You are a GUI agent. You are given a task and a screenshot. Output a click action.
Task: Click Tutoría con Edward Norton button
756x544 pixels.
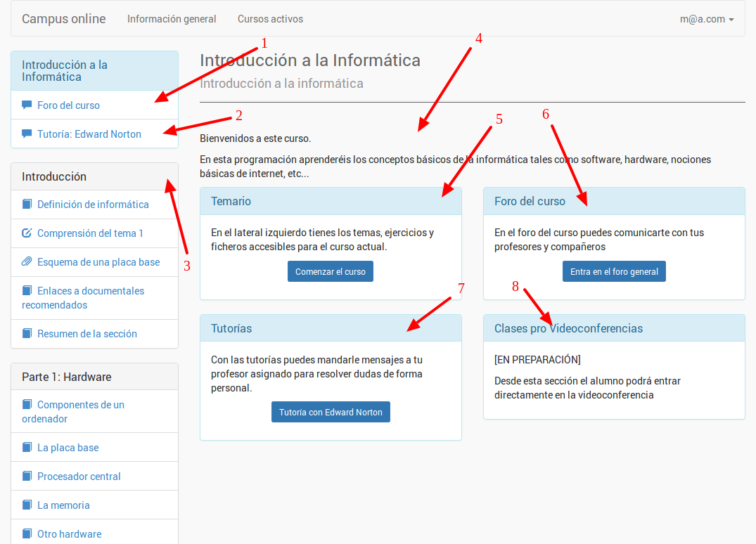331,412
